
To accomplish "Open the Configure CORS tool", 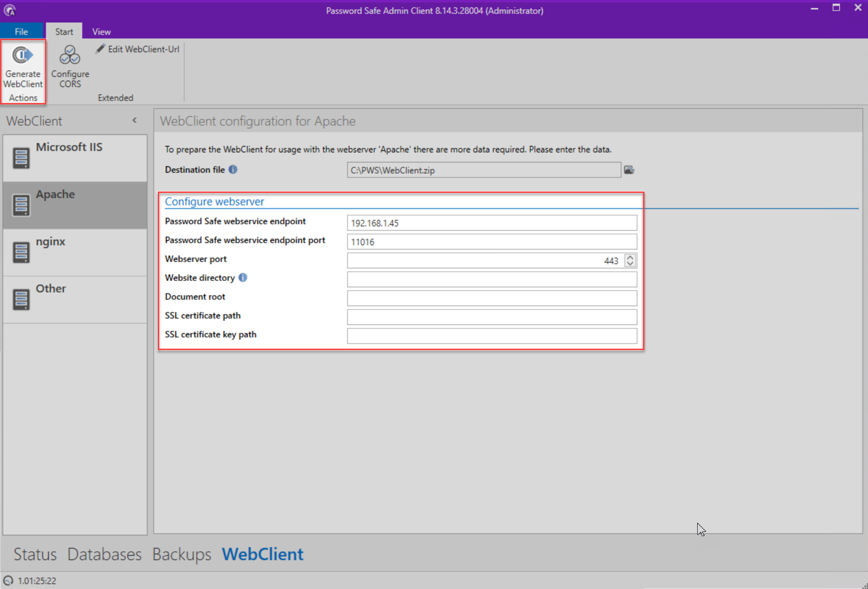I will [70, 67].
